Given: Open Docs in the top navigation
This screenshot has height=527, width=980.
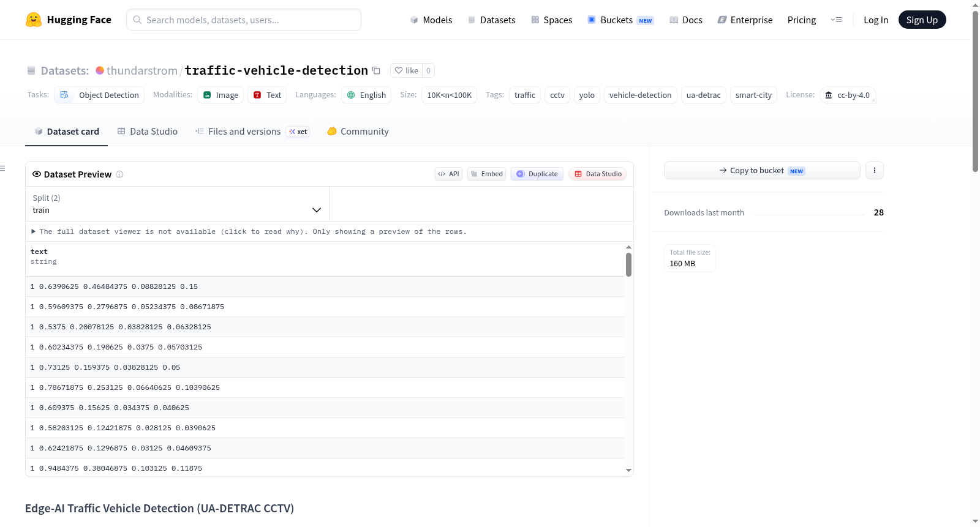Looking at the screenshot, I should click(x=686, y=20).
